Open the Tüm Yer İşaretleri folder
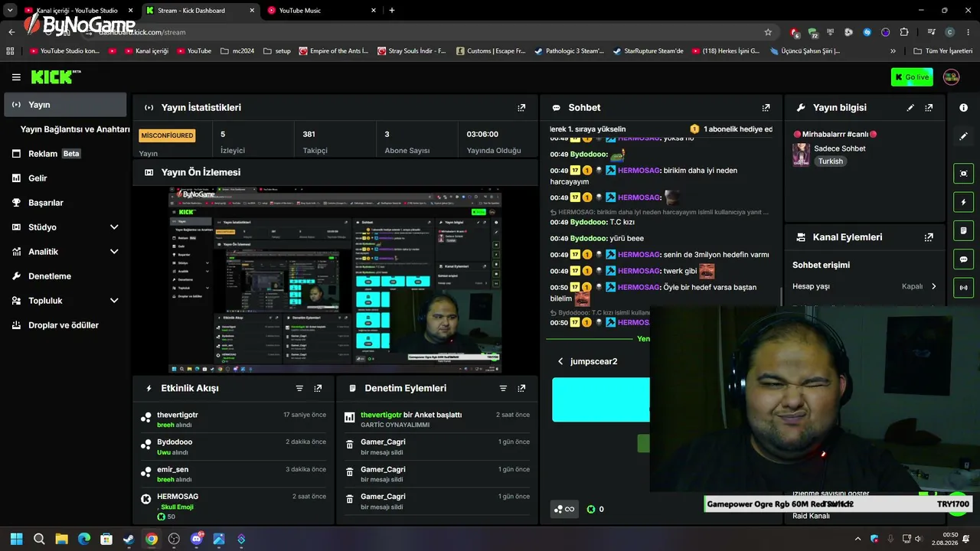 click(x=943, y=51)
